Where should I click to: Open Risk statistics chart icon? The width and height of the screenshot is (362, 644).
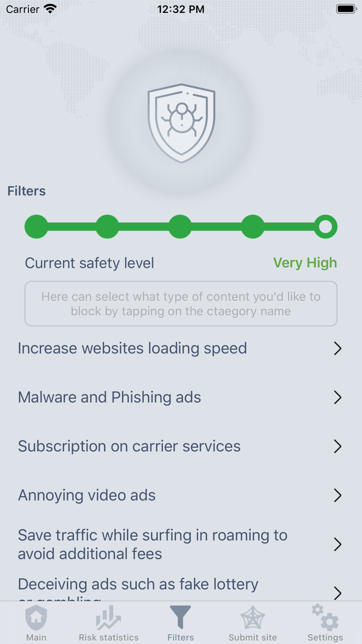click(x=108, y=618)
